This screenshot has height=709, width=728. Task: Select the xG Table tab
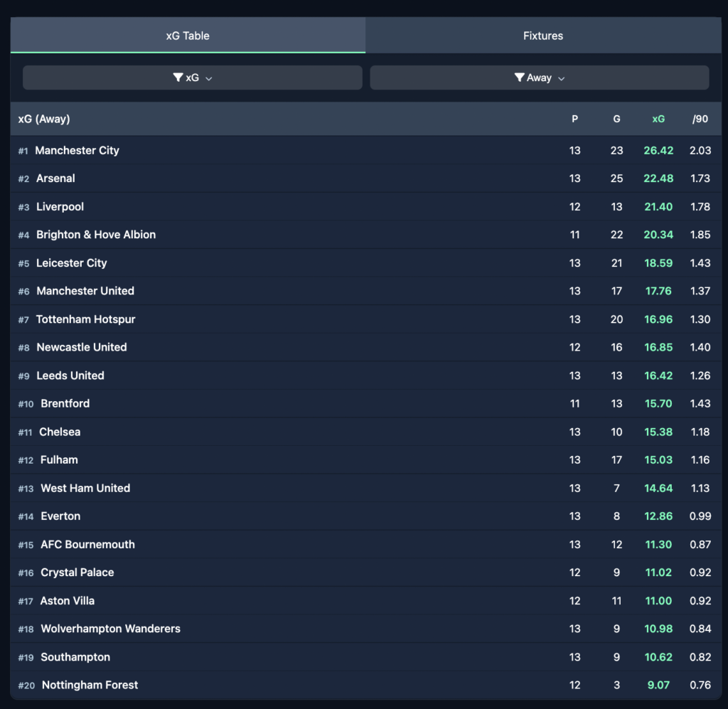click(x=188, y=36)
